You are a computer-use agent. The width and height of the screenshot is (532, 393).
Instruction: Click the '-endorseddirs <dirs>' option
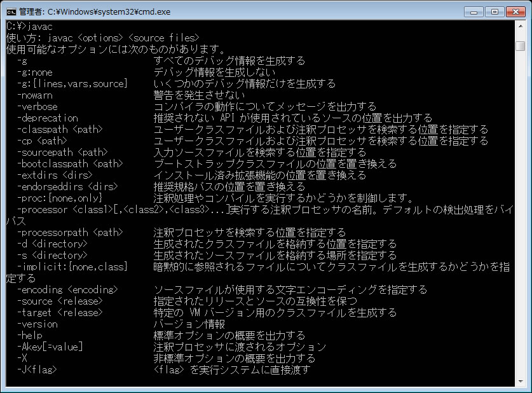click(67, 187)
